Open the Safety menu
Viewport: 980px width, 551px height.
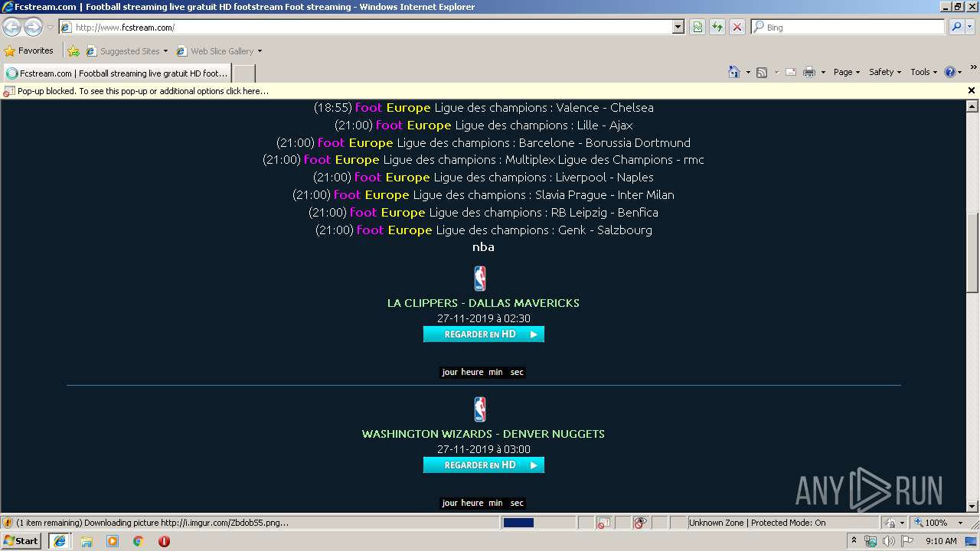(884, 72)
